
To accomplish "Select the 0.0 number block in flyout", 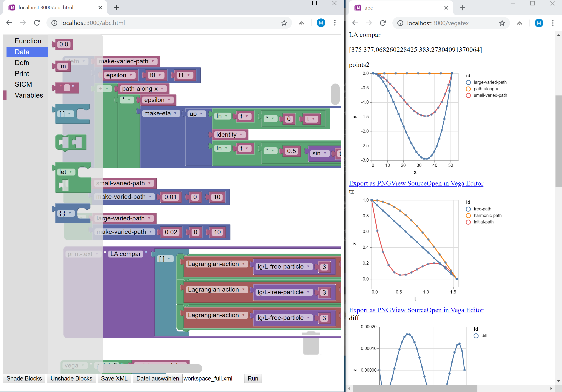I will (64, 44).
